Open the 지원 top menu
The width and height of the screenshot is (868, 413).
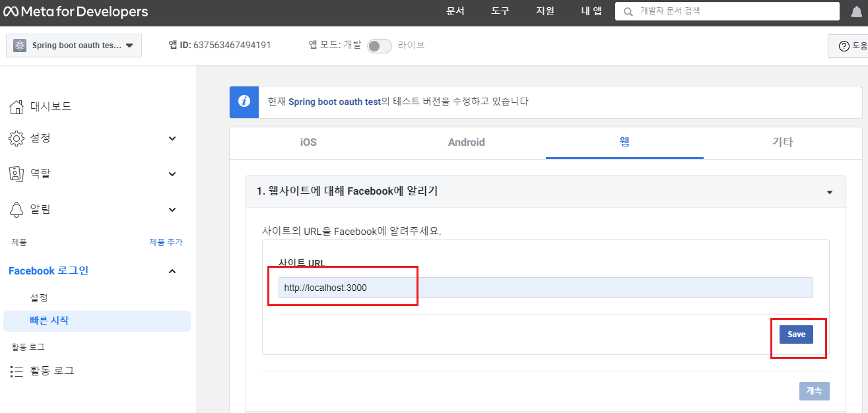pos(545,11)
